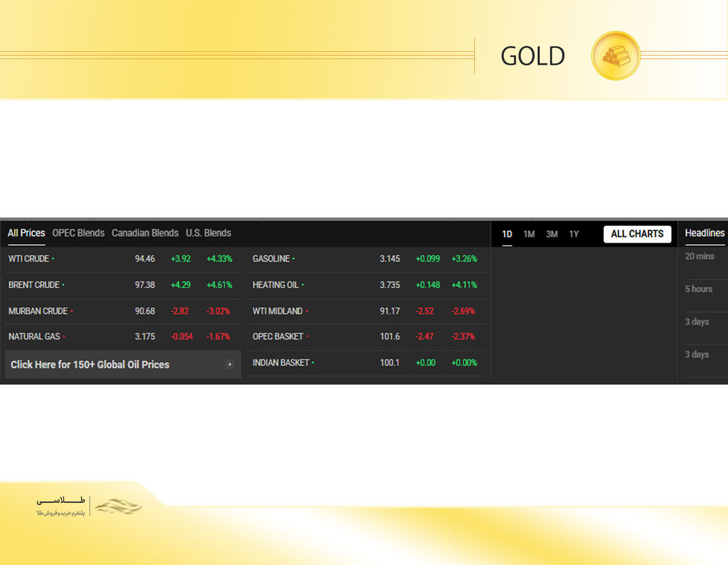
Task: Click Gasoline change +3.26%
Action: [464, 259]
